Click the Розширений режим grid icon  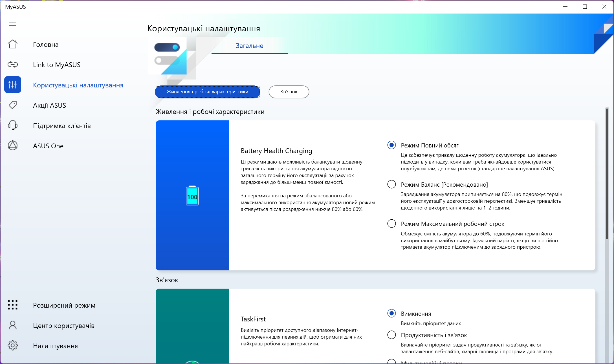(13, 305)
